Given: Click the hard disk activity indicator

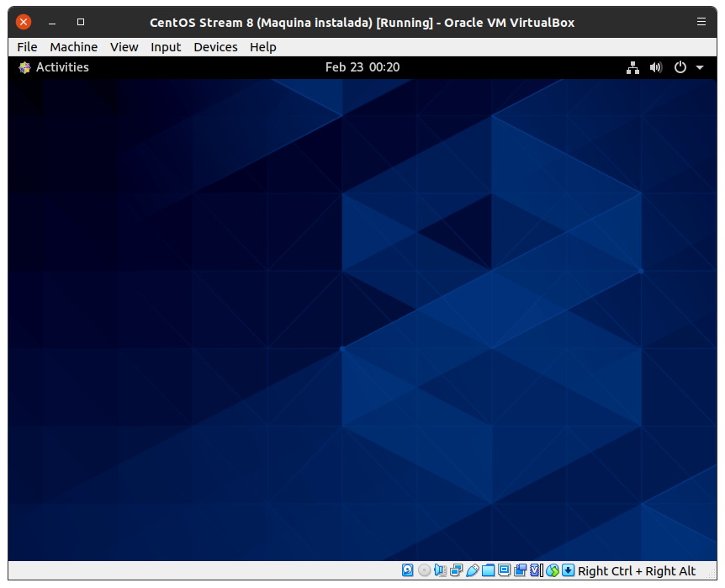Looking at the screenshot, I should [408, 570].
